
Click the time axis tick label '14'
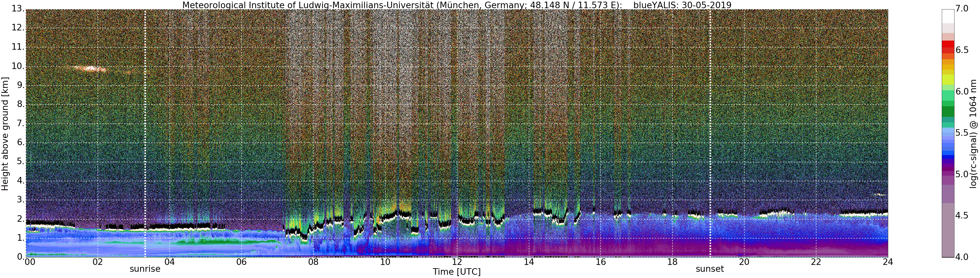click(x=529, y=262)
